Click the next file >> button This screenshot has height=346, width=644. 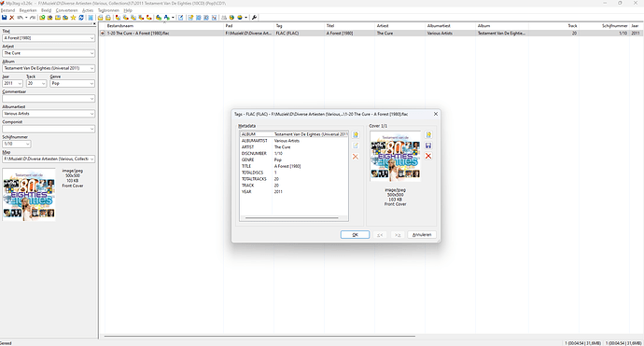pyautogui.click(x=398, y=235)
